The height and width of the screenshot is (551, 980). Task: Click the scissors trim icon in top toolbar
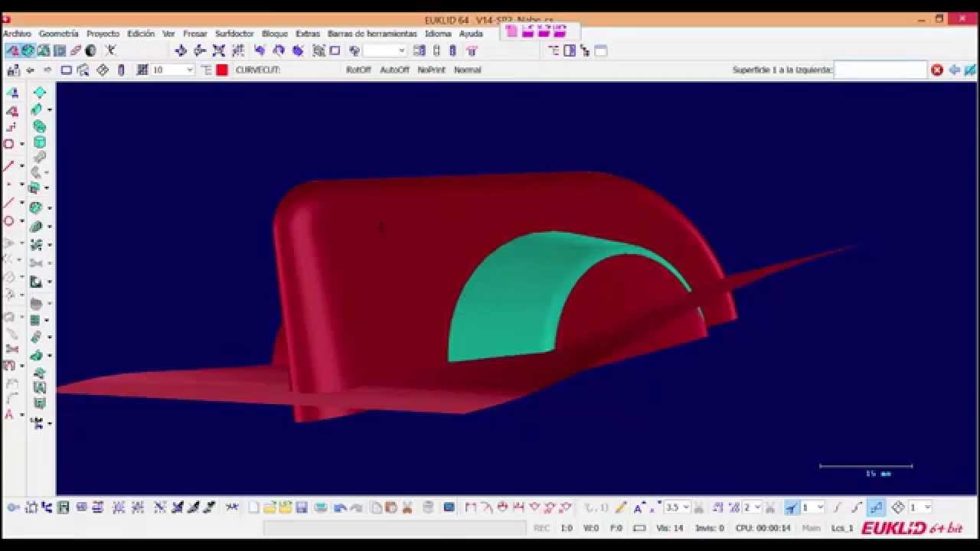point(110,51)
